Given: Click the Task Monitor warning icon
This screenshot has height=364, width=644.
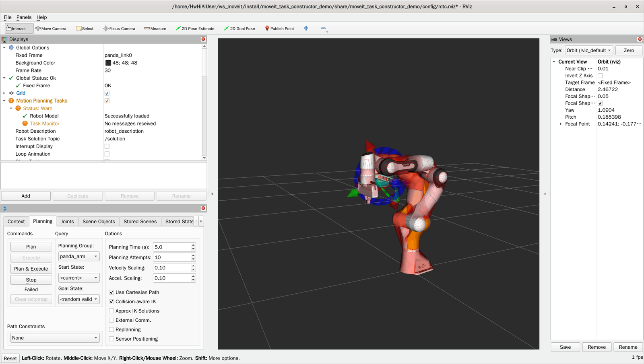Looking at the screenshot, I should click(25, 123).
